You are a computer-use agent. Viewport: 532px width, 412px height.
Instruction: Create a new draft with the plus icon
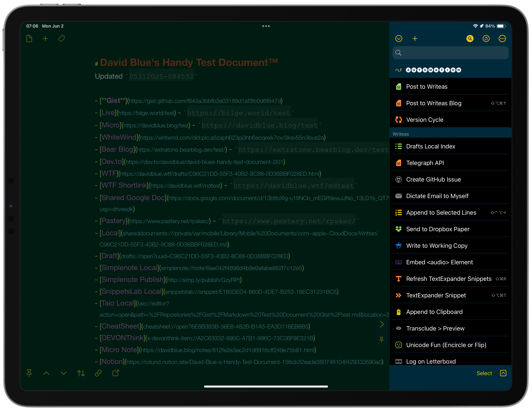45,38
